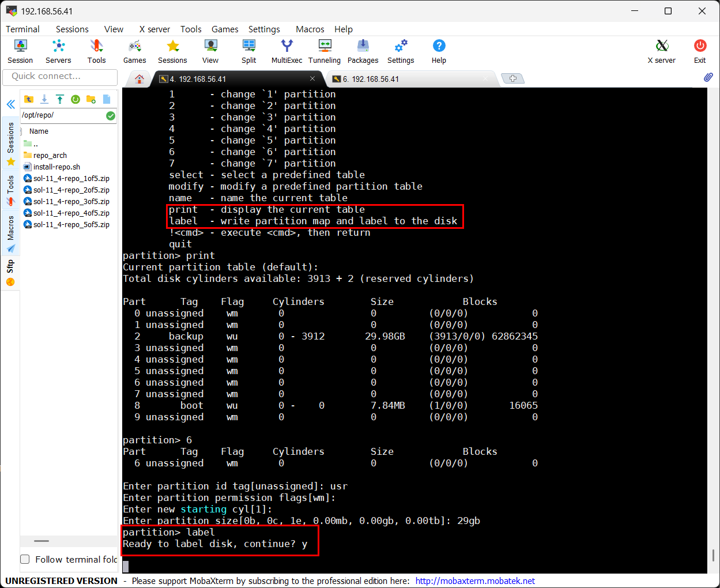Select the install-repo.sh file

(52, 167)
